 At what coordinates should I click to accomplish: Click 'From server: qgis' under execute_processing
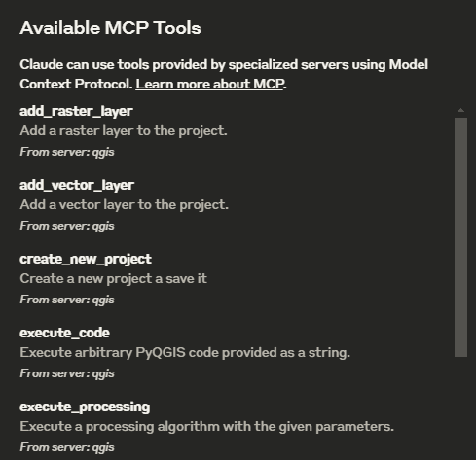click(67, 447)
